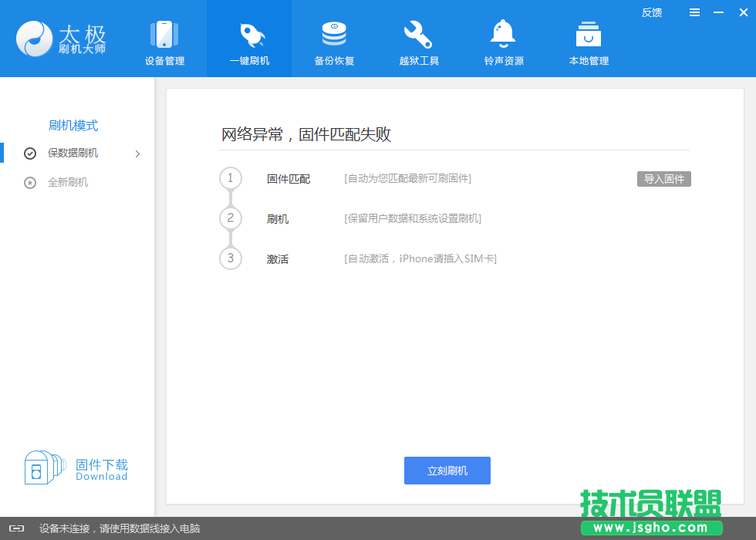
Task: Click step circle 2 for 刷机
Action: pyautogui.click(x=231, y=218)
